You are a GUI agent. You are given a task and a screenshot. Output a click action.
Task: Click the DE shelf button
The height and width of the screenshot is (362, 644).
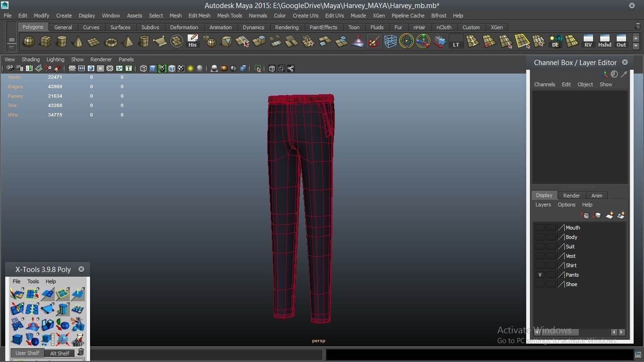[x=555, y=41]
